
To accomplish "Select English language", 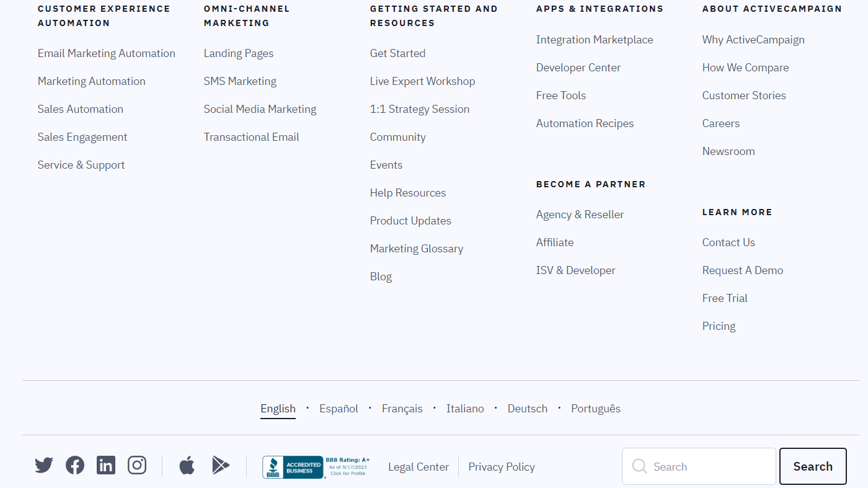I will 278,409.
